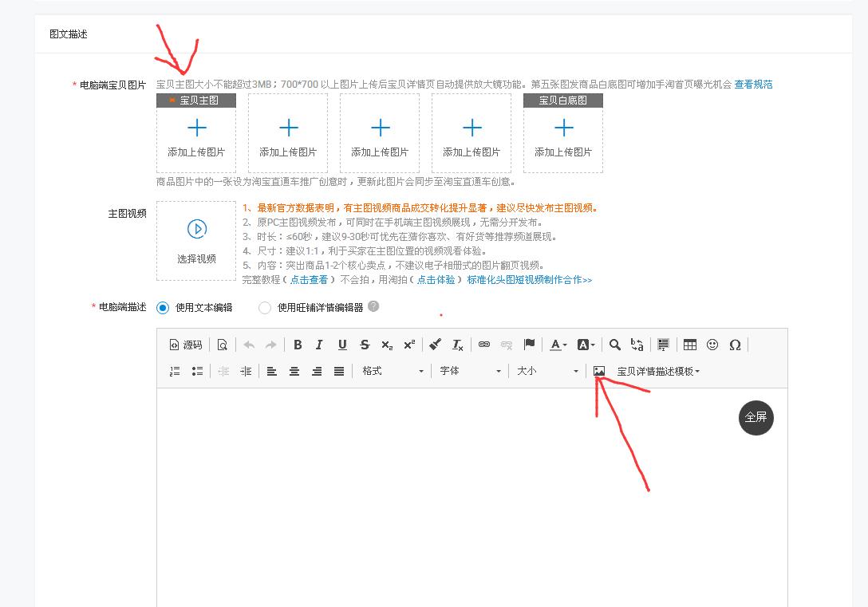The image size is (868, 607).
Task: Toggle numbered list formatting
Action: tap(175, 369)
